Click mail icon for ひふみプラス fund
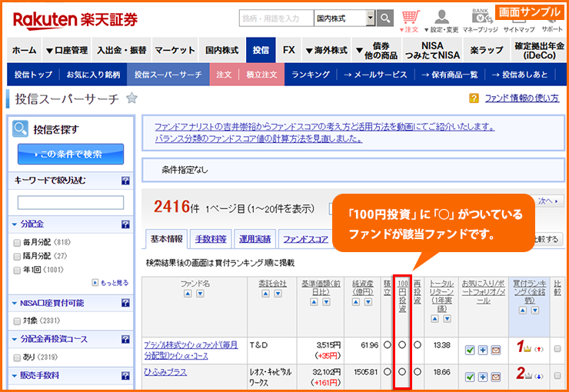 (496, 377)
